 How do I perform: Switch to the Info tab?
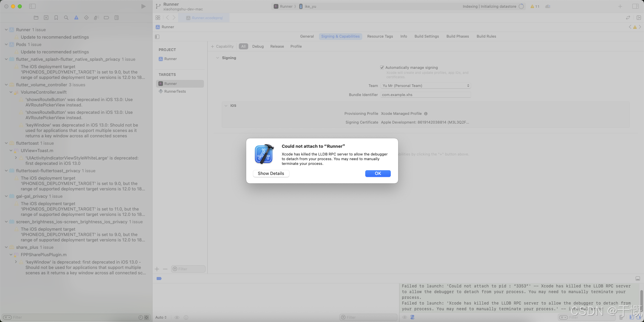click(404, 36)
